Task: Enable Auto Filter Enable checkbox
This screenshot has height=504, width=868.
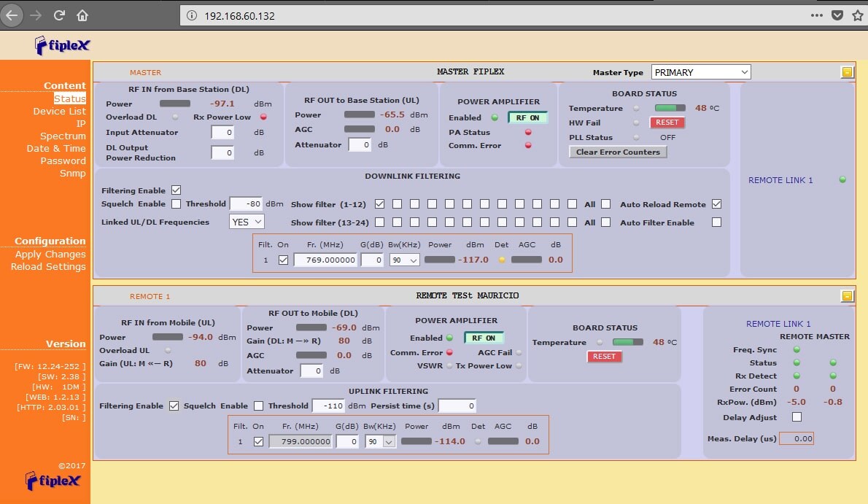Action: point(716,222)
